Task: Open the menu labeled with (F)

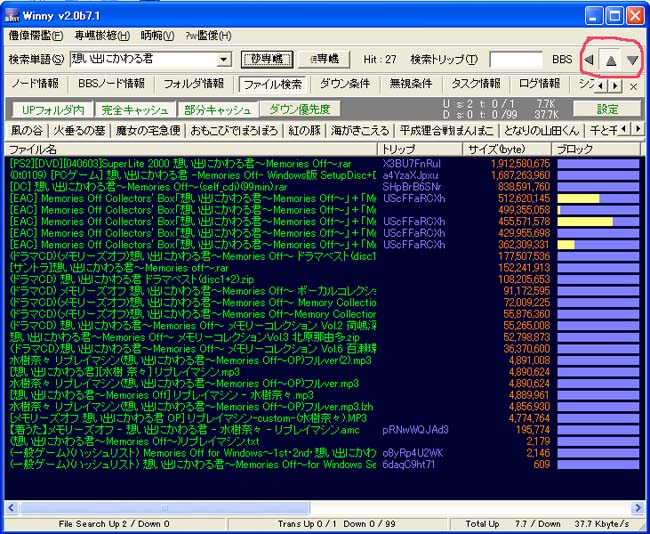Action: (36, 36)
